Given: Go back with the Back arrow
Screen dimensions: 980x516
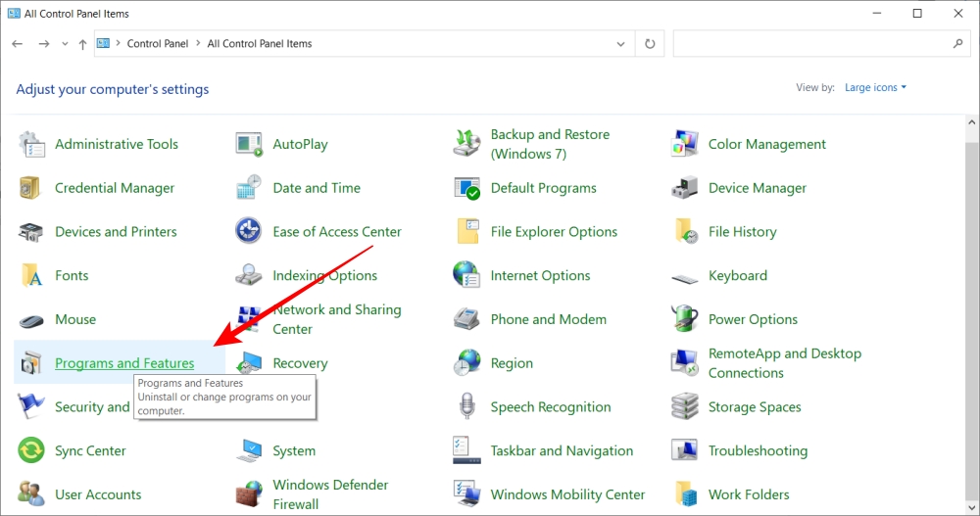Looking at the screenshot, I should point(18,44).
